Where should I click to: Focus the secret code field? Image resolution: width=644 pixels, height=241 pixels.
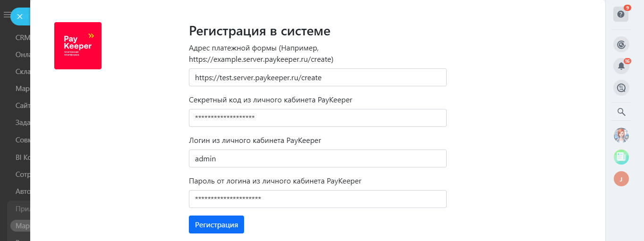(317, 118)
